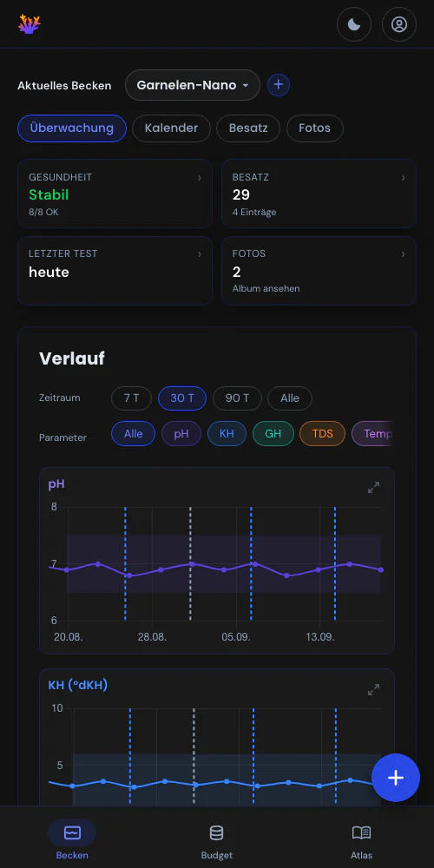Expand the KH chart fullscreen
Image resolution: width=434 pixels, height=868 pixels.
pyautogui.click(x=373, y=690)
